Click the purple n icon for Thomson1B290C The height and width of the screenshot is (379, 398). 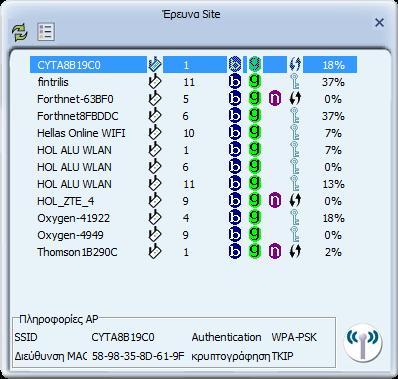(275, 251)
